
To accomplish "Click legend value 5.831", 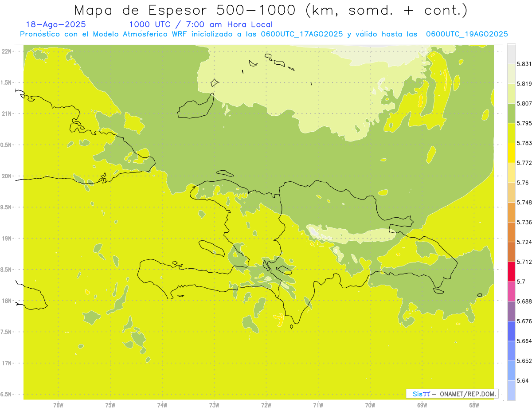I will point(525,64).
